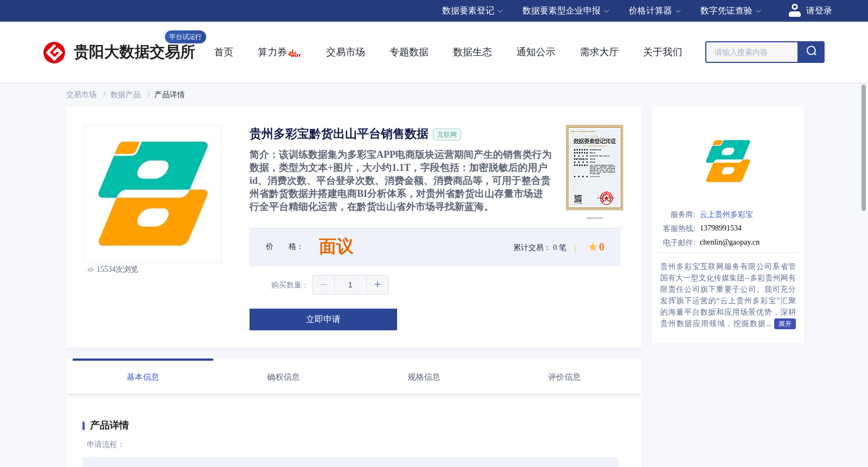Open 数据生态 menu item
This screenshot has width=868, height=467.
[x=473, y=52]
